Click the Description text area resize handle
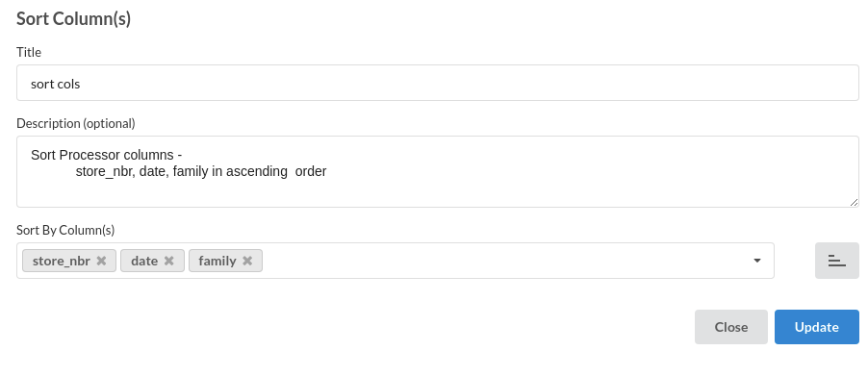 point(854,202)
